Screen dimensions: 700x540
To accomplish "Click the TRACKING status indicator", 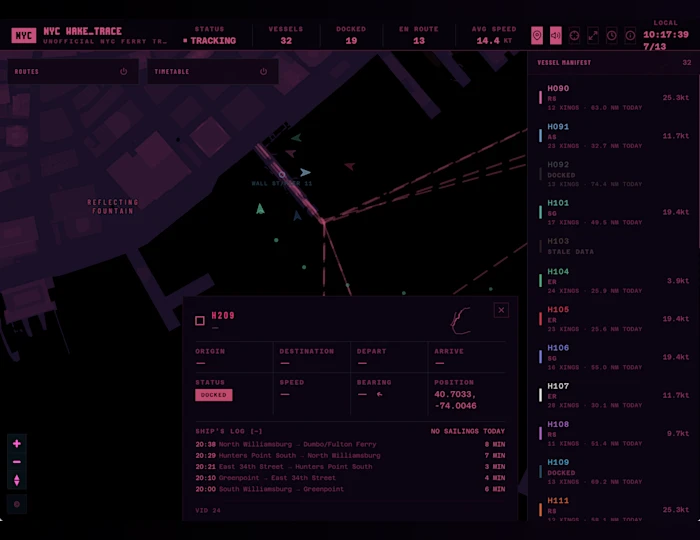I will click(x=210, y=41).
